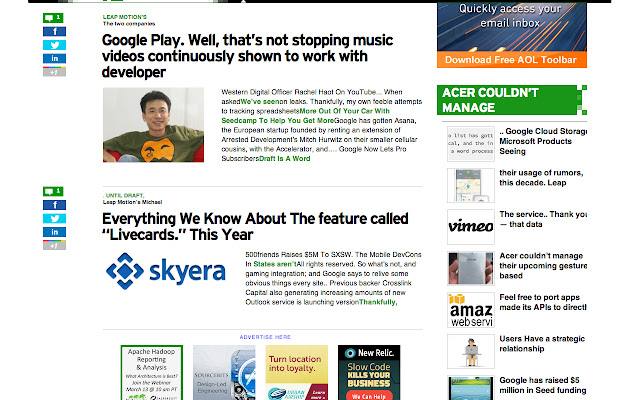Image resolution: width=640 pixels, height=400 pixels.
Task: Share Livecards article on Facebook
Action: click(x=54, y=205)
